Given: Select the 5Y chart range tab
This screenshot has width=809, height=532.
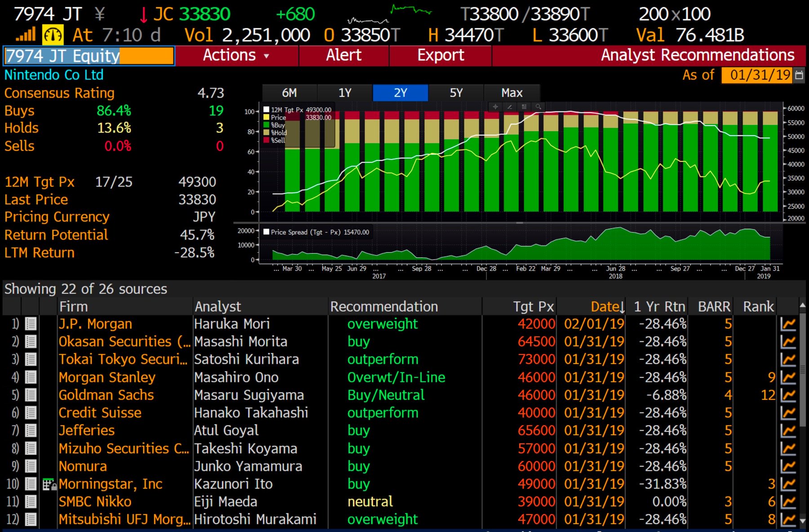Looking at the screenshot, I should tap(456, 93).
